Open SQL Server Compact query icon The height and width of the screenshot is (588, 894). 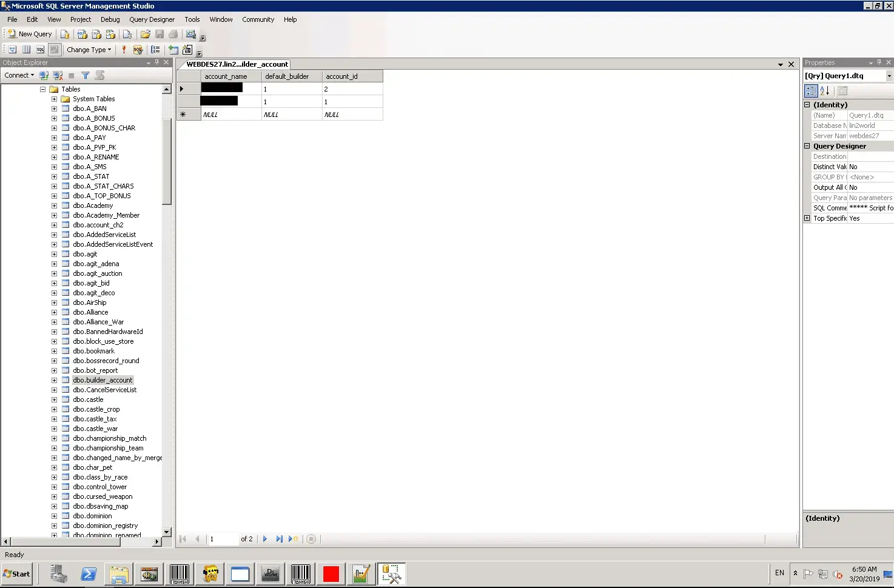pyautogui.click(x=127, y=34)
